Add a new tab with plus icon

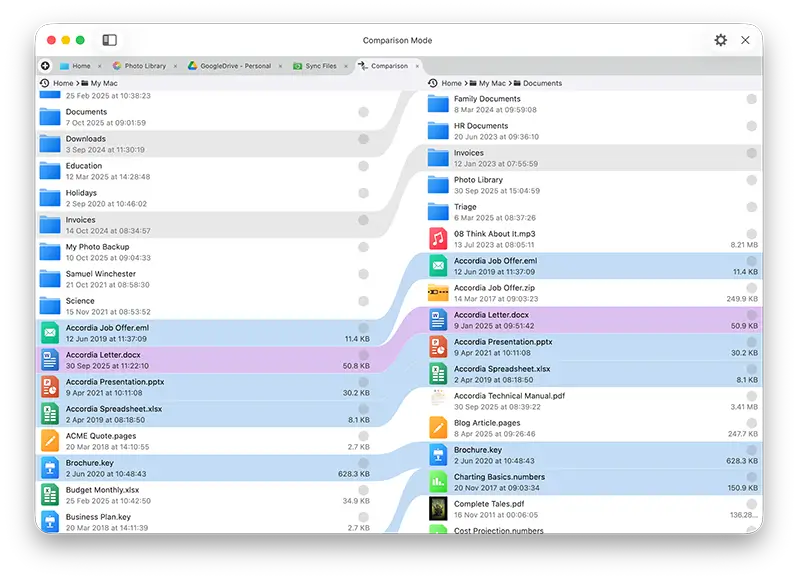pyautogui.click(x=45, y=66)
